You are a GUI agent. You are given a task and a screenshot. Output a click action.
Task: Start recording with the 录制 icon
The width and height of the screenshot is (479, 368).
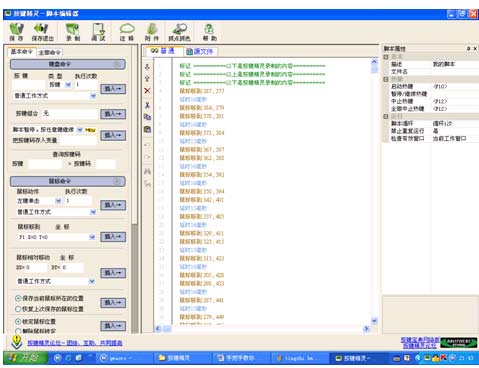(73, 32)
